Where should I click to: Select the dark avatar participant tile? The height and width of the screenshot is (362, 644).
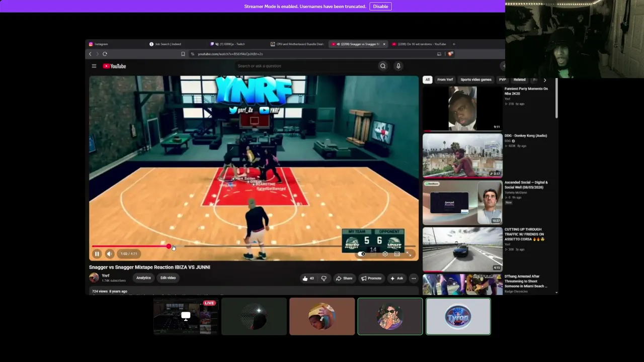pos(254,316)
